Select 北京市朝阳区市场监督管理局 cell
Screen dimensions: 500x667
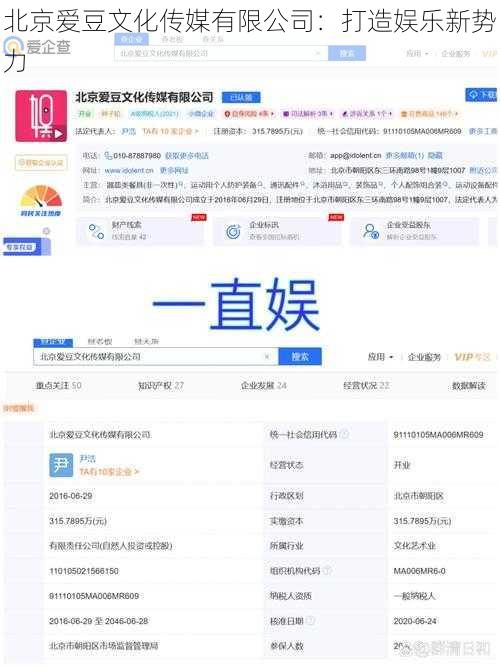pos(104,646)
